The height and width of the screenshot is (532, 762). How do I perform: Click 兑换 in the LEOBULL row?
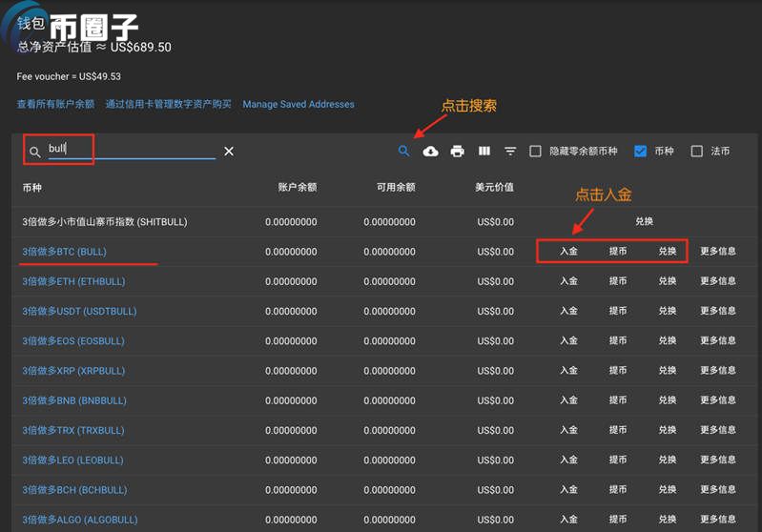tap(668, 460)
